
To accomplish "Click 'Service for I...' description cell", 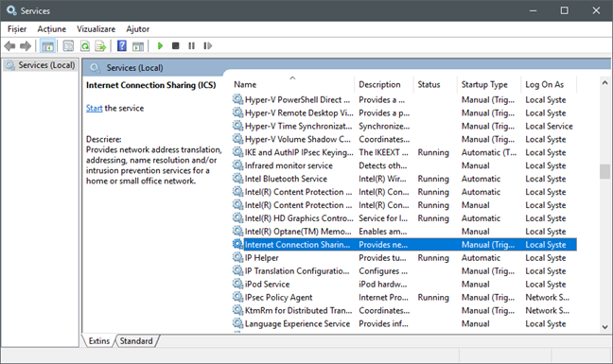I will (x=383, y=218).
